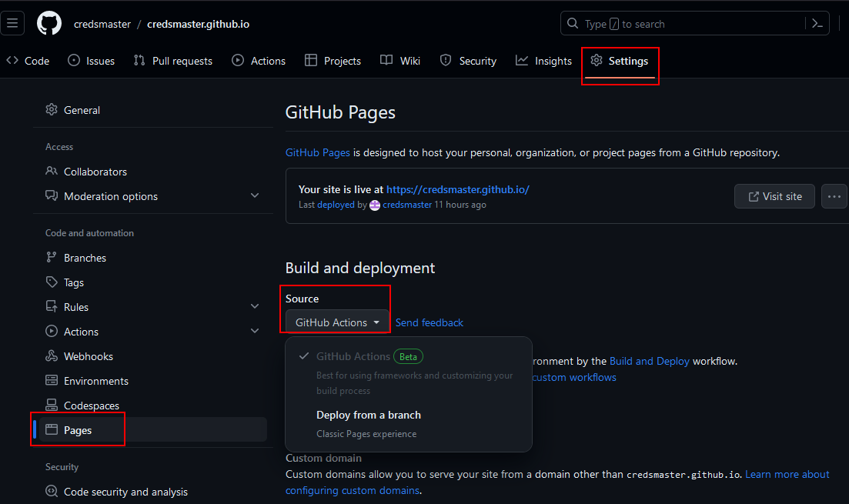The height and width of the screenshot is (504, 849).
Task: Open the Pull requests tab
Action: tap(172, 61)
